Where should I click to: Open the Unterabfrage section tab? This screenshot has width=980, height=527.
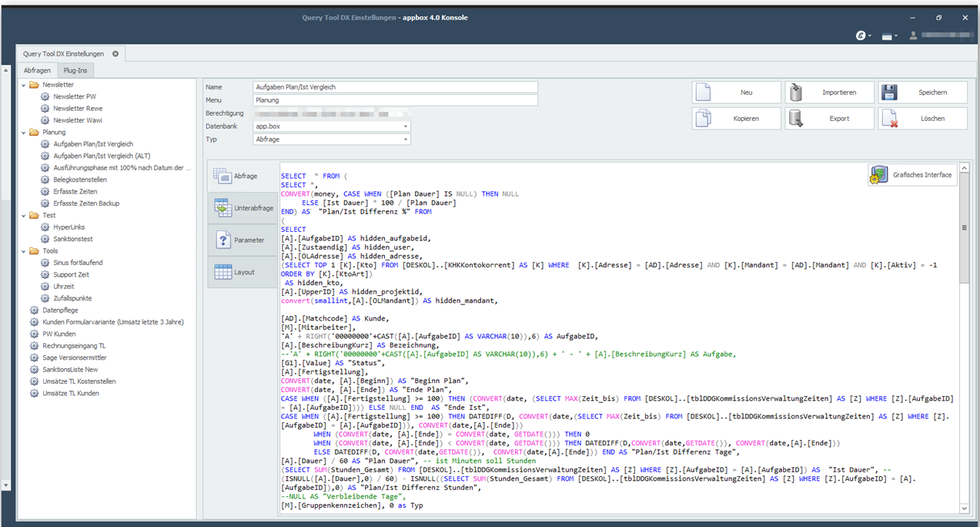pos(242,208)
